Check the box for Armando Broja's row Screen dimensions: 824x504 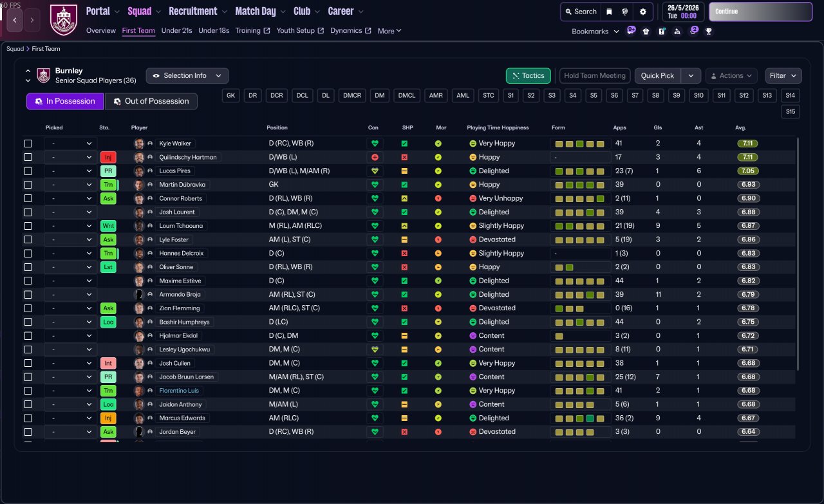[28, 295]
